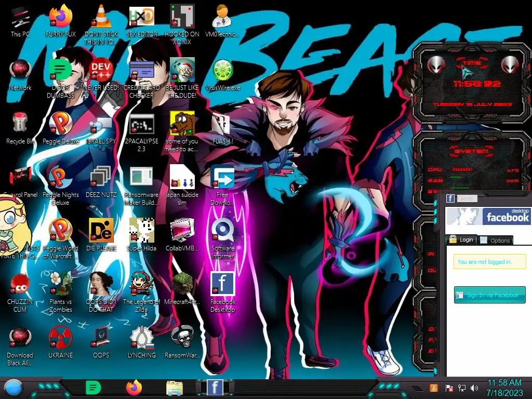Open the Minecraft4Fr grass block icon

pyautogui.click(x=182, y=289)
